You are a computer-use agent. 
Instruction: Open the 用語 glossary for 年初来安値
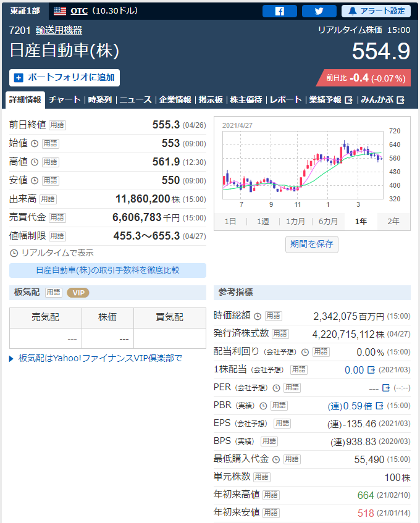point(271,513)
